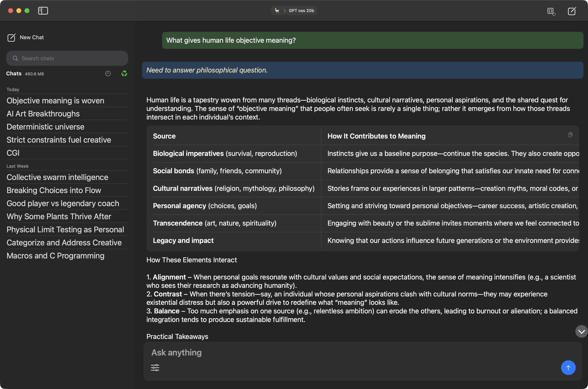This screenshot has height=389, width=588.
Task: Send the message with the up-arrow button
Action: pos(568,367)
